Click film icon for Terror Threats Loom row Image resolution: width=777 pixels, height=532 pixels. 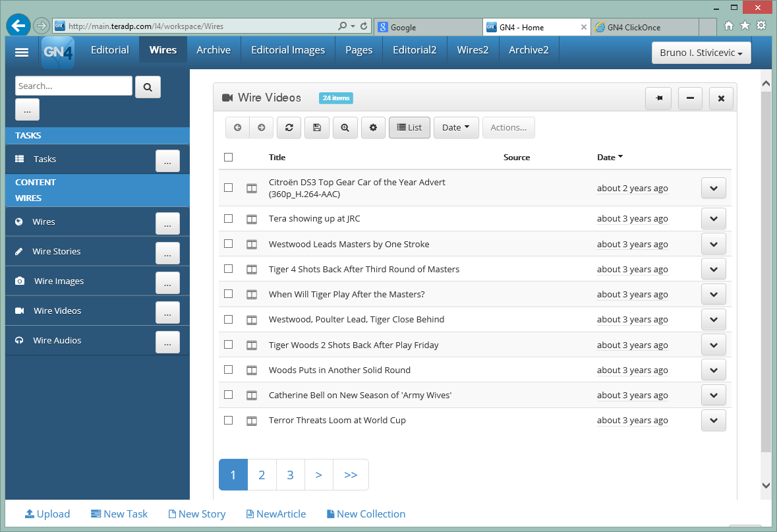252,421
